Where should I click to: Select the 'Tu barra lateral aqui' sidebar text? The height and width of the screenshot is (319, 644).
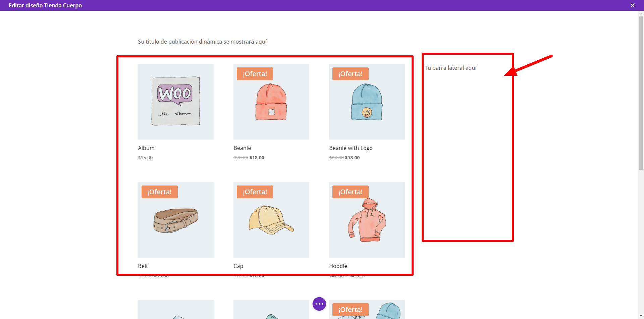(x=450, y=68)
